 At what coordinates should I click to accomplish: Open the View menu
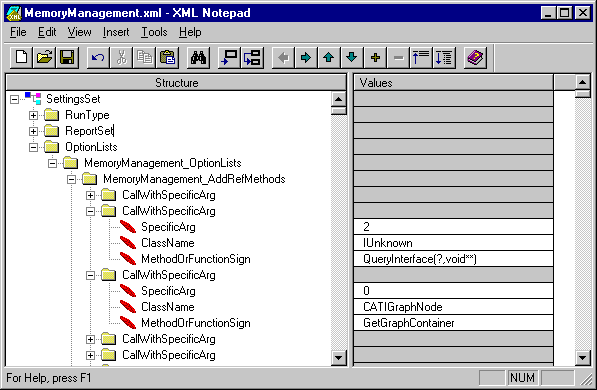pyautogui.click(x=79, y=32)
